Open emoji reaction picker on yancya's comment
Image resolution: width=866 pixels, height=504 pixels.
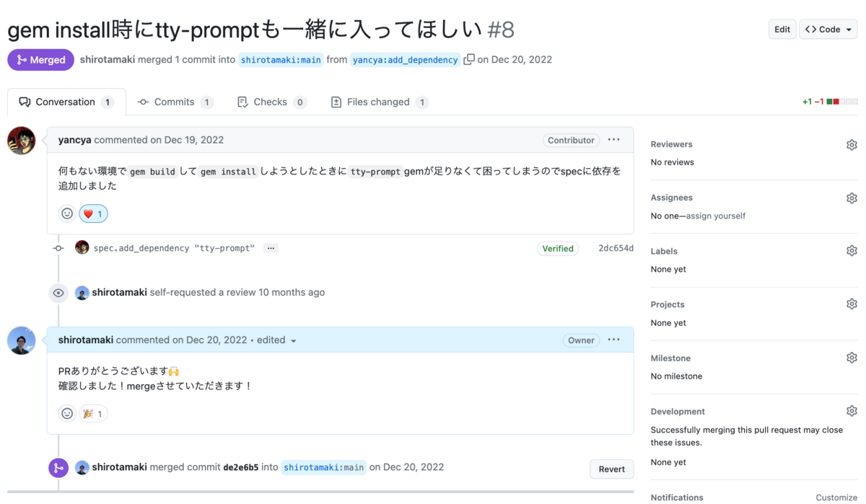[67, 213]
